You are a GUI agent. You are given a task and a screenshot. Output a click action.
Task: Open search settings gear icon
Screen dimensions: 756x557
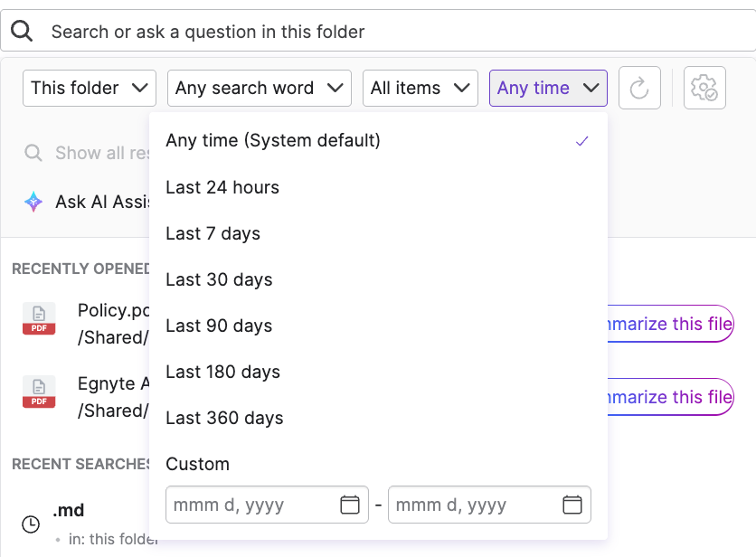(704, 88)
